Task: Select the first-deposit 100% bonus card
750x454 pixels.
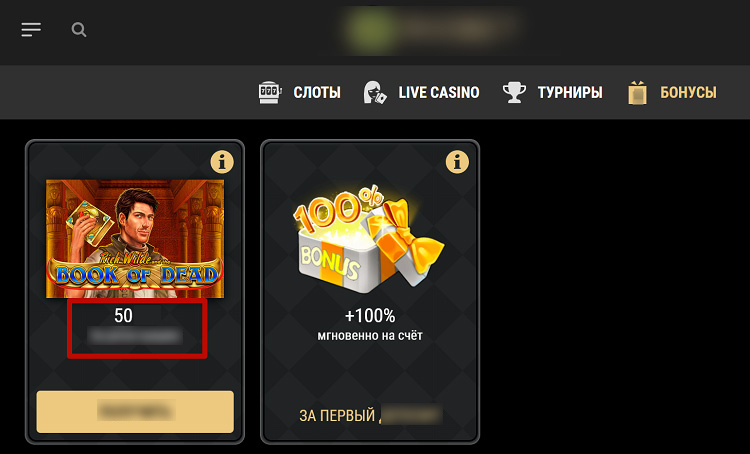Action: [370, 292]
